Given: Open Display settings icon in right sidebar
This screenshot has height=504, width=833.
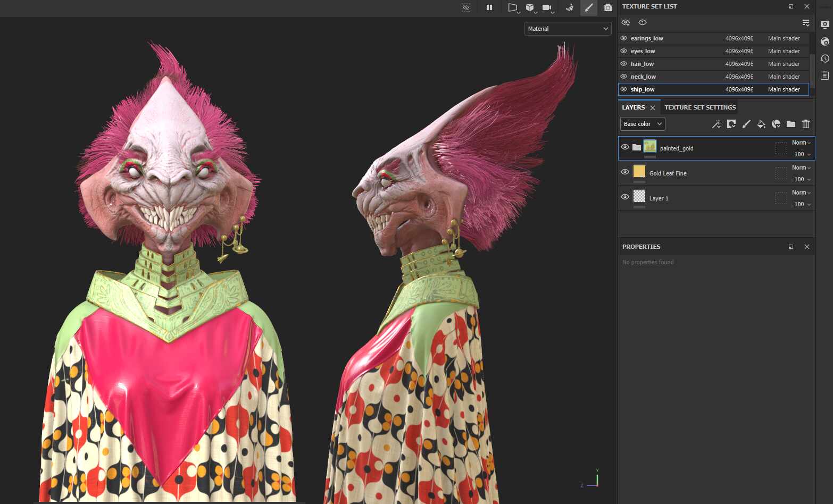Looking at the screenshot, I should coord(825,24).
